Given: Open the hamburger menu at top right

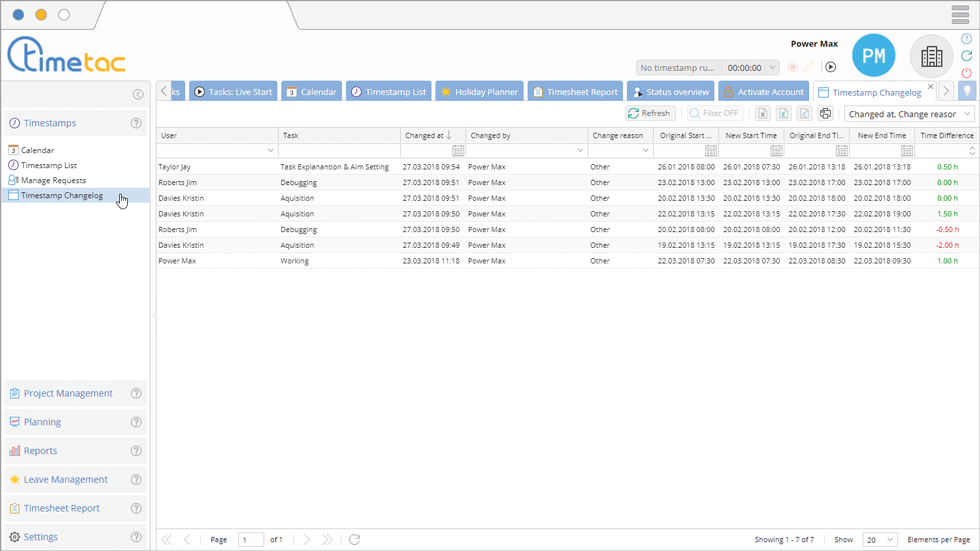Looking at the screenshot, I should tap(960, 14).
